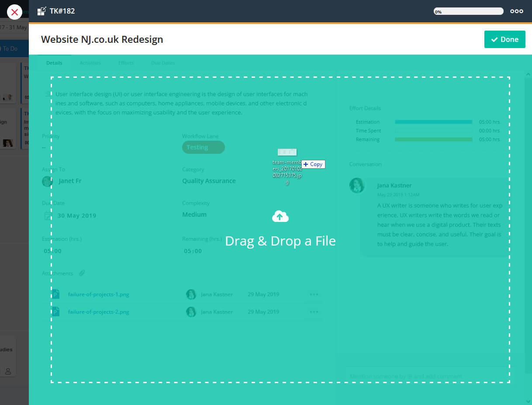Click the task type icon beside TK#182

pyautogui.click(x=41, y=11)
